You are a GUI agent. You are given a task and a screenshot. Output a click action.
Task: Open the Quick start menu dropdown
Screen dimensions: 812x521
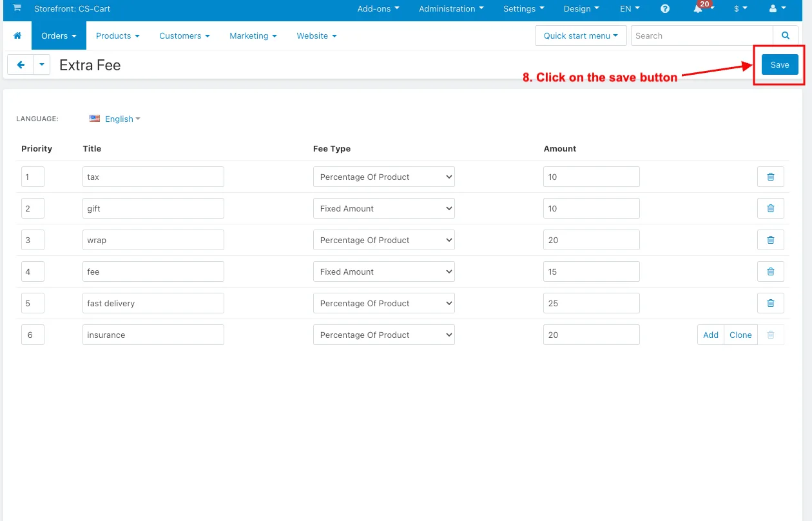tap(581, 35)
